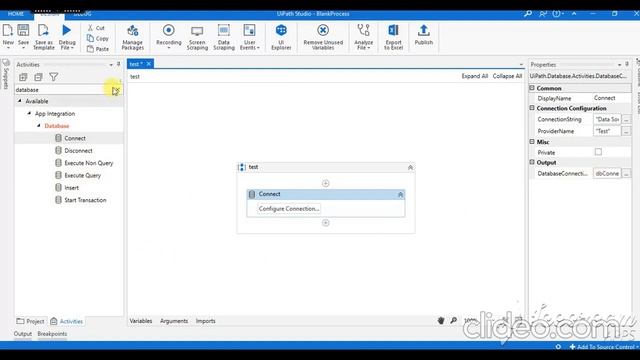Collapse the Common properties section
Image resolution: width=640 pixels, height=360 pixels.
532,88
